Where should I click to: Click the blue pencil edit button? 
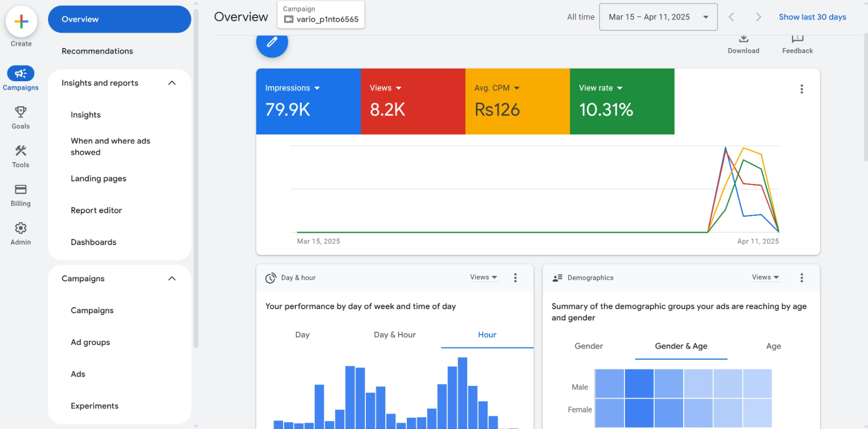272,43
